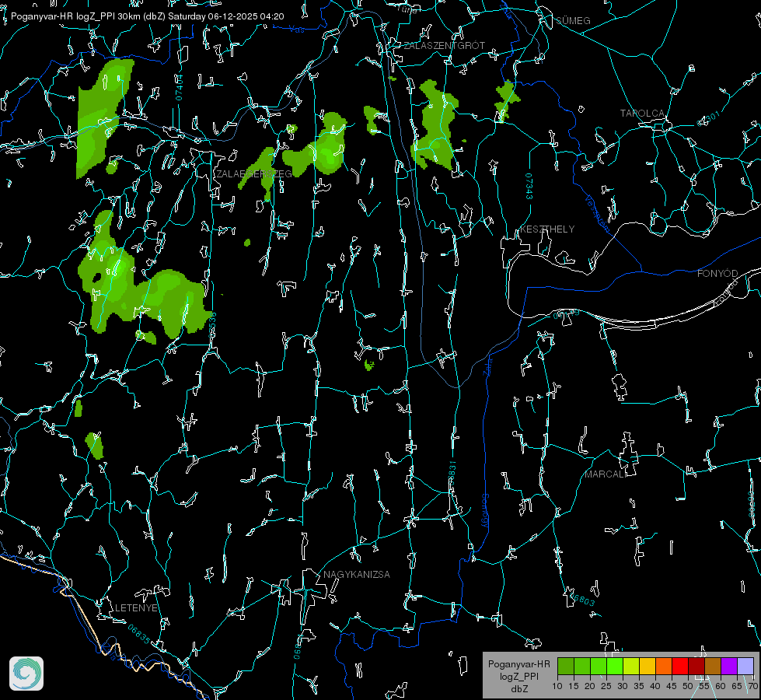
Task: Click the 45-50 dBZ red legend swatch
Action: pyautogui.click(x=680, y=667)
